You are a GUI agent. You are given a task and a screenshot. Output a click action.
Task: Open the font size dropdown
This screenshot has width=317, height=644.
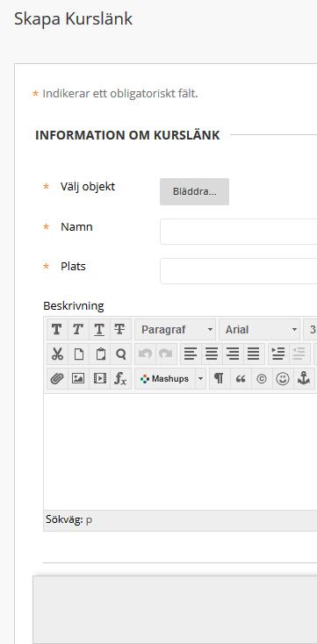[x=311, y=329]
